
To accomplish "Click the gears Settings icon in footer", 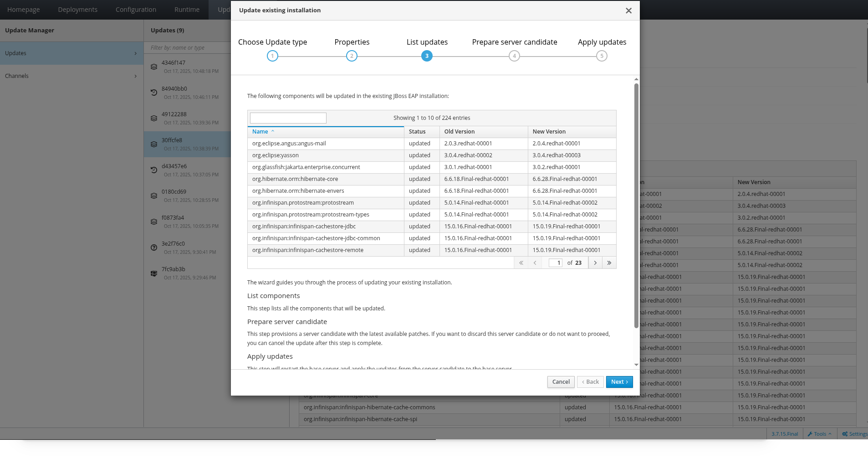I will click(x=845, y=434).
